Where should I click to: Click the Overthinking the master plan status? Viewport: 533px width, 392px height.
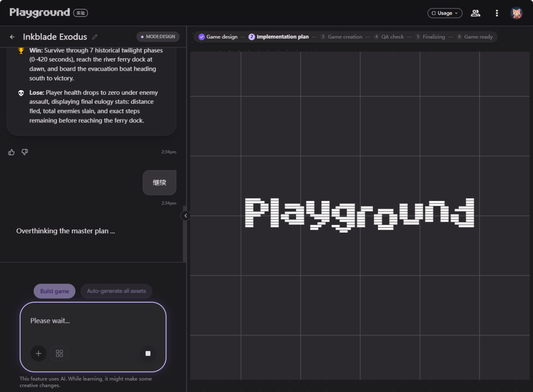coord(66,231)
